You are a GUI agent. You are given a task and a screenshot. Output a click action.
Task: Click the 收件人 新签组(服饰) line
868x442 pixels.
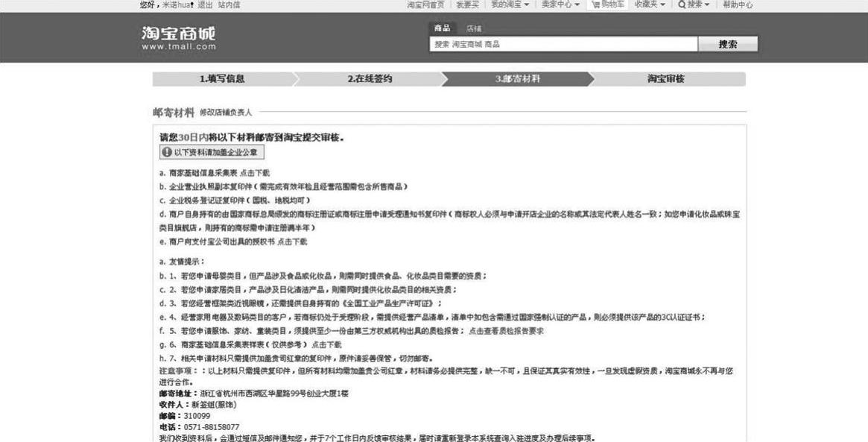[x=197, y=405]
